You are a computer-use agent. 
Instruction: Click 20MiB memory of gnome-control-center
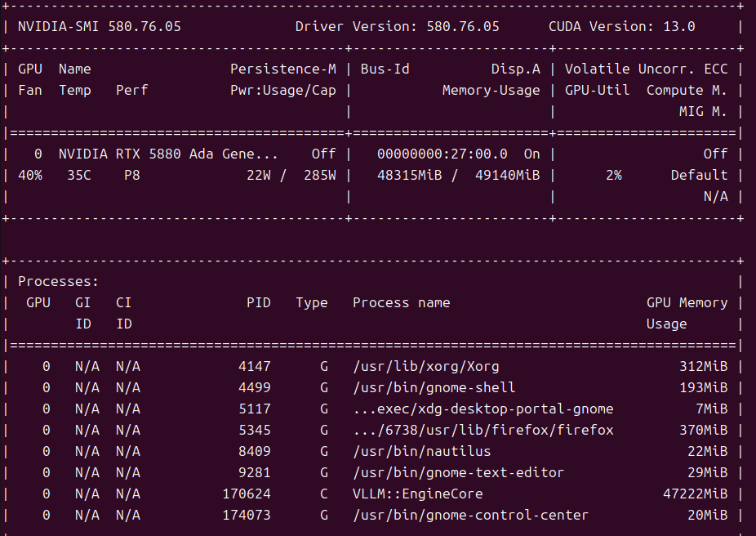click(x=707, y=515)
